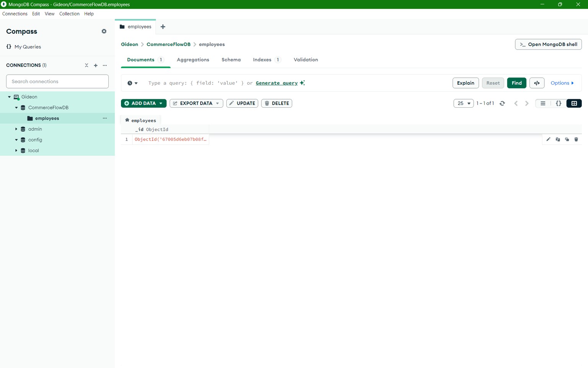The image size is (588, 368).
Task: Go to next page of documents
Action: [527, 103]
